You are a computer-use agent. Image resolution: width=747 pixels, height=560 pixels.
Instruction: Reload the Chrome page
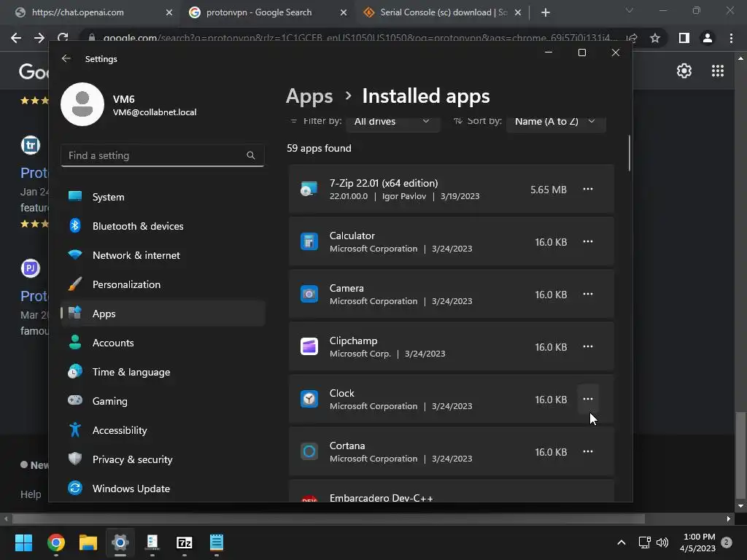pos(63,38)
